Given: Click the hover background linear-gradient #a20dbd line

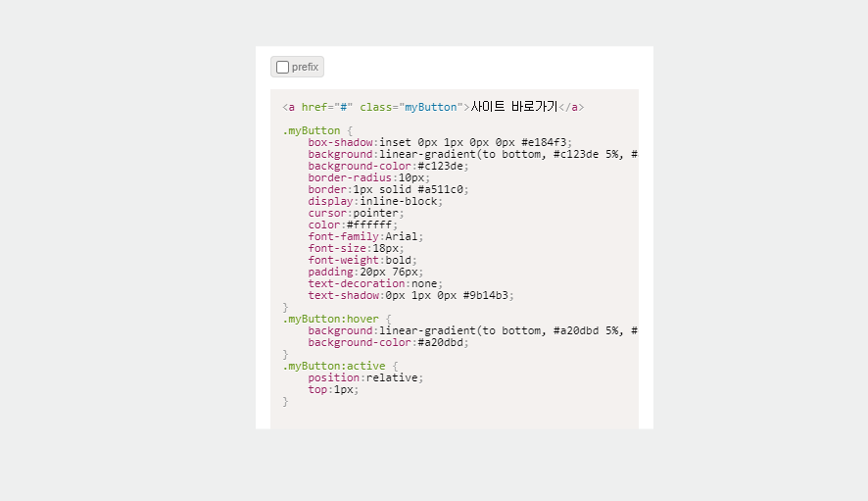Looking at the screenshot, I should coord(473,330).
